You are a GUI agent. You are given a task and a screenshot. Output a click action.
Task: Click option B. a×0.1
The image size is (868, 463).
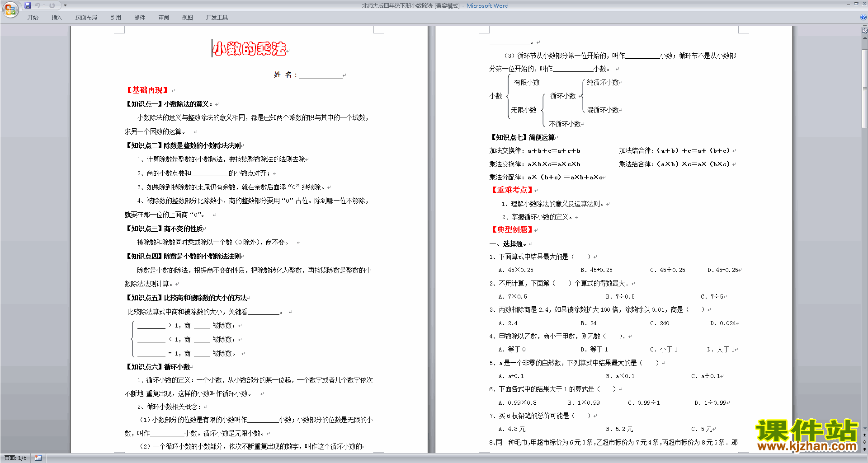pyautogui.click(x=620, y=376)
